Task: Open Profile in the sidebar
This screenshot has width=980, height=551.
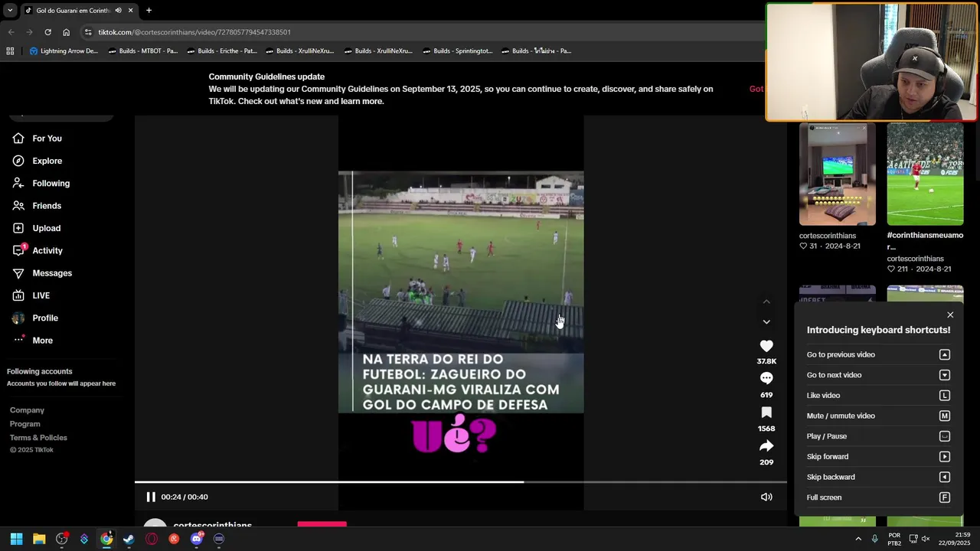Action: click(45, 318)
